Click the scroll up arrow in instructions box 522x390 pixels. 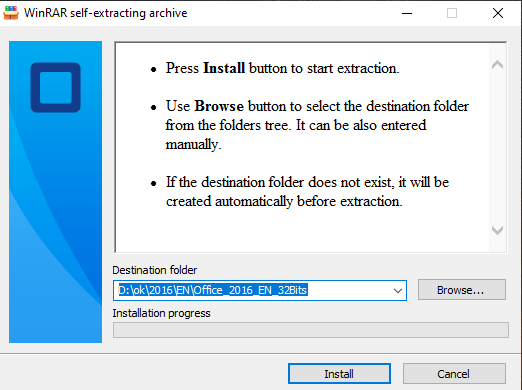(497, 64)
